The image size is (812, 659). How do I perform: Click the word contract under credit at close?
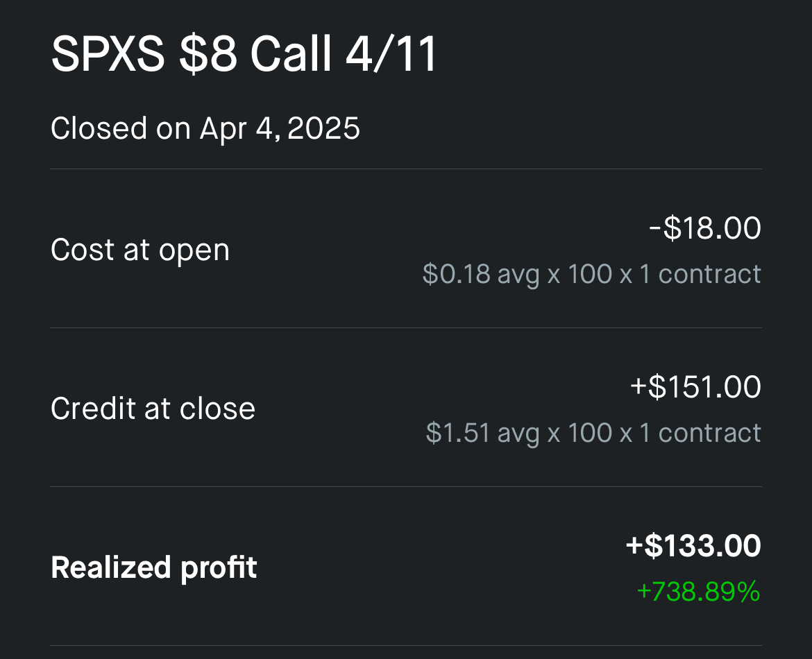(709, 433)
